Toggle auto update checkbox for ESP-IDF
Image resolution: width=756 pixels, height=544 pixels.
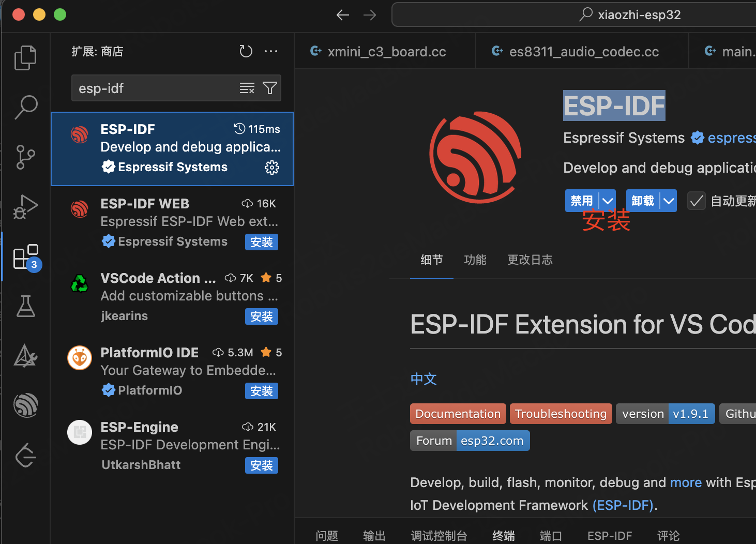(x=697, y=201)
